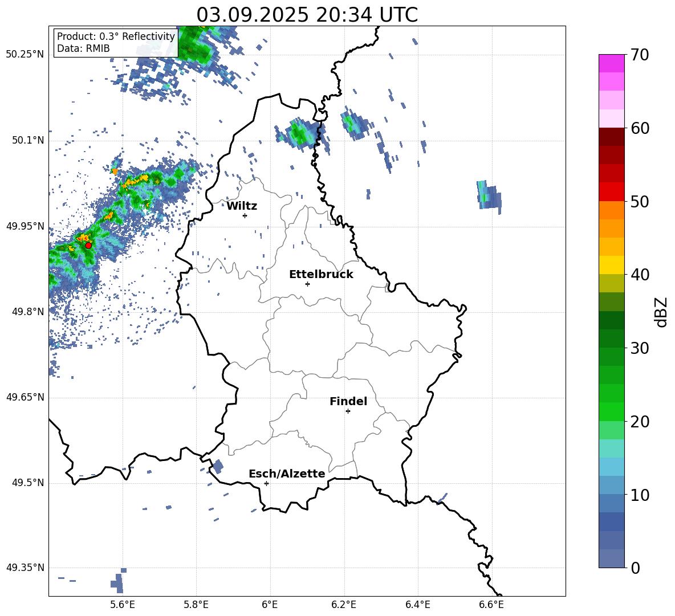675x616 pixels.
Task: Select the Wiltz city label
Action: [242, 206]
